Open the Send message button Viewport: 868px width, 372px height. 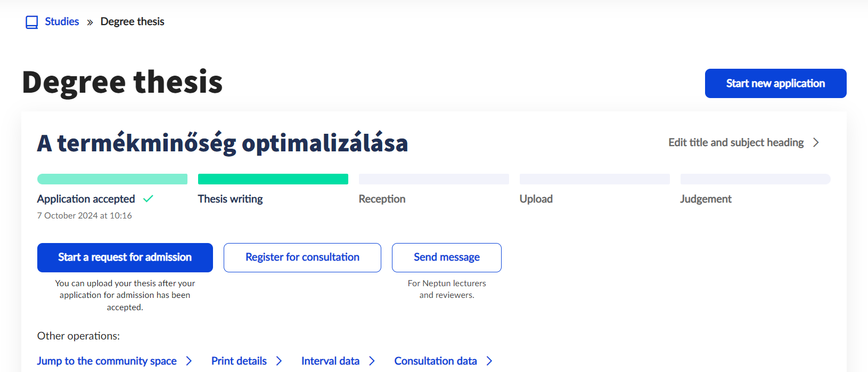click(447, 257)
